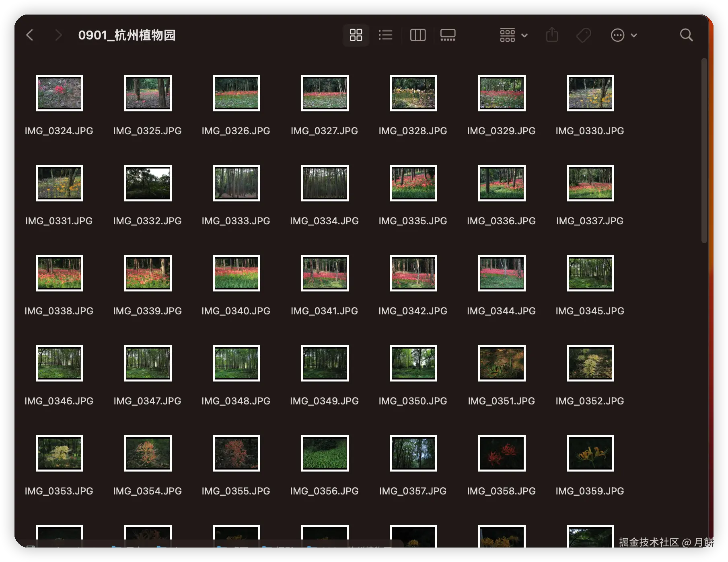Select the IMG_0324.JPG thumbnail
This screenshot has height=562, width=728.
(60, 93)
